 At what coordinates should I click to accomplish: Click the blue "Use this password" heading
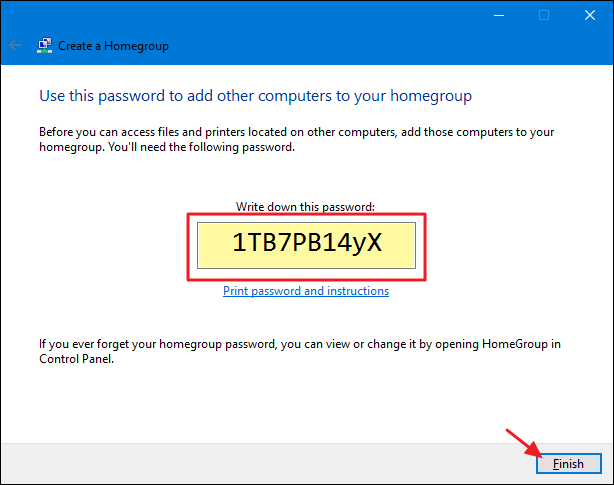[255, 96]
